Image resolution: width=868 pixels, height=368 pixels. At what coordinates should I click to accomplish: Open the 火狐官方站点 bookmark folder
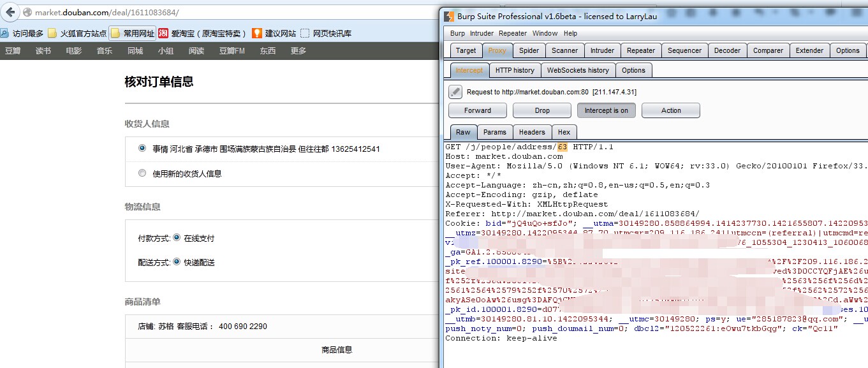click(77, 33)
